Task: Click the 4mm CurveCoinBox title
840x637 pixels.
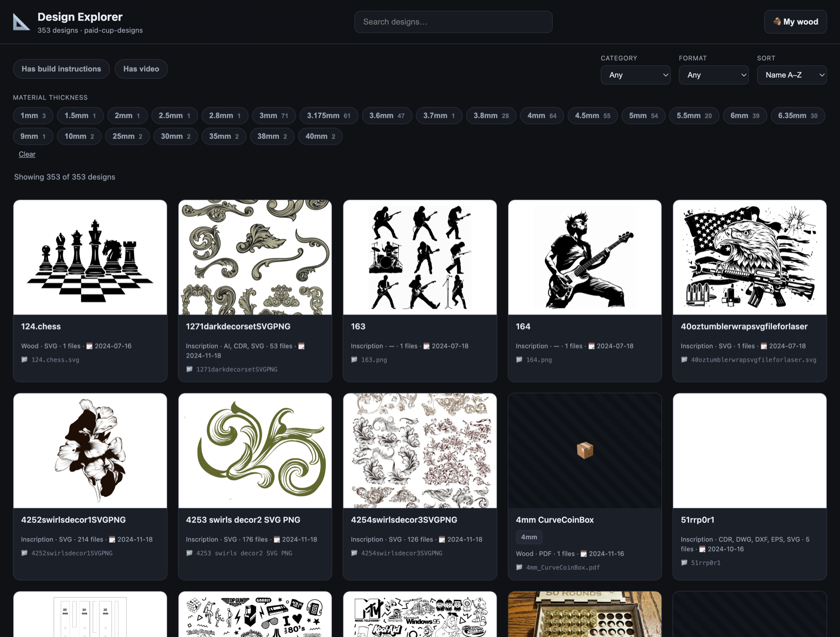Action: pyautogui.click(x=554, y=520)
